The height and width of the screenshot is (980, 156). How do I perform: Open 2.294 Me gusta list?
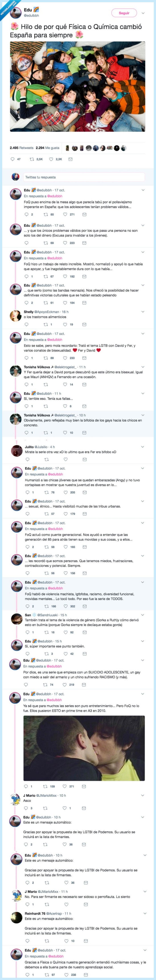click(x=47, y=148)
